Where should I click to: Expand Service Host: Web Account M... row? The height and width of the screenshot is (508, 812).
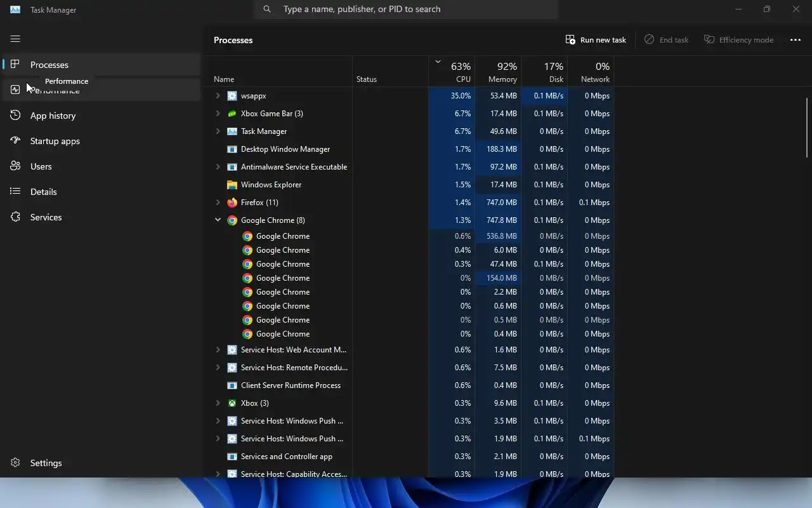point(218,350)
